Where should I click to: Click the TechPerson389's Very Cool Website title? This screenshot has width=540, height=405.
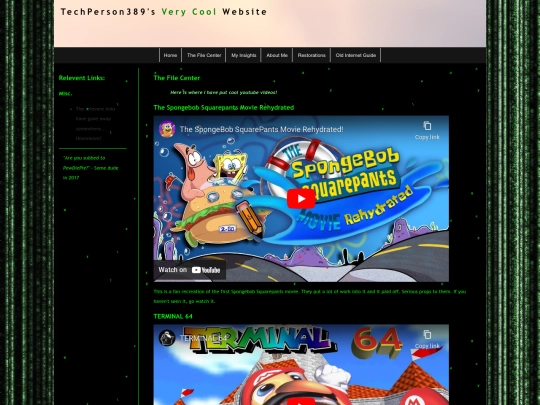click(164, 12)
